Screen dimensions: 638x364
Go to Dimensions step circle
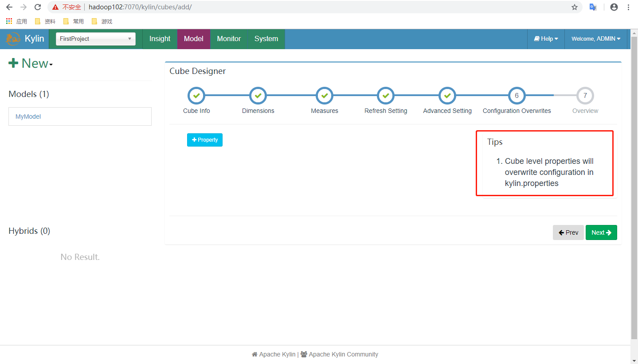[x=258, y=96]
